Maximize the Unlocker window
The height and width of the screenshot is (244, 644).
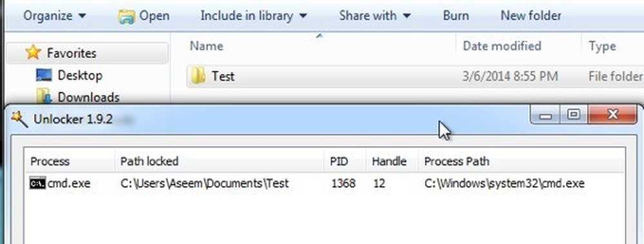(573, 115)
